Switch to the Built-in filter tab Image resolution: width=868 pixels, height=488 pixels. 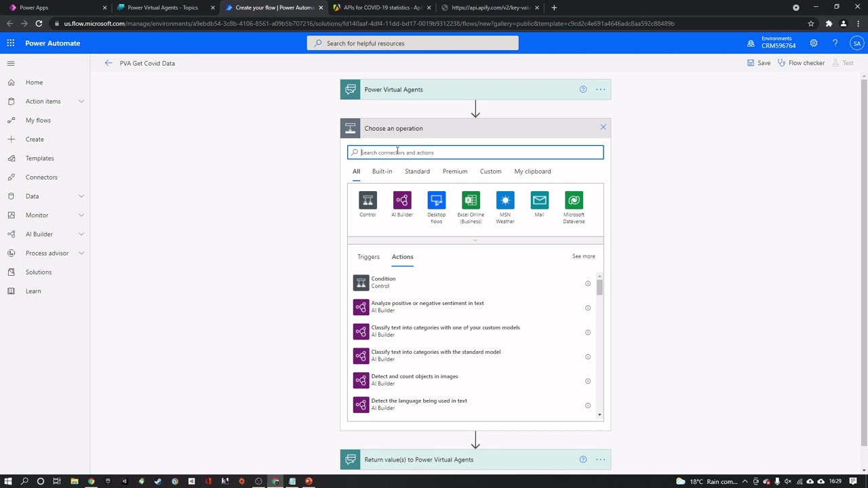click(382, 171)
